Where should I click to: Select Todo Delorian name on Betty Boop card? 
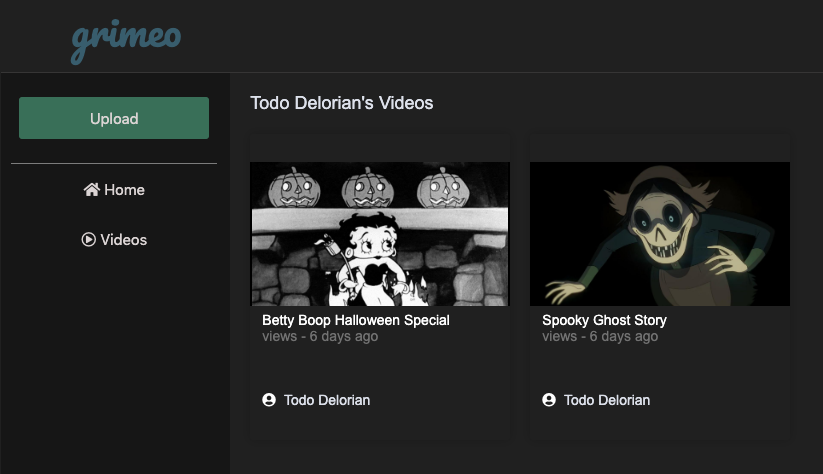point(327,400)
